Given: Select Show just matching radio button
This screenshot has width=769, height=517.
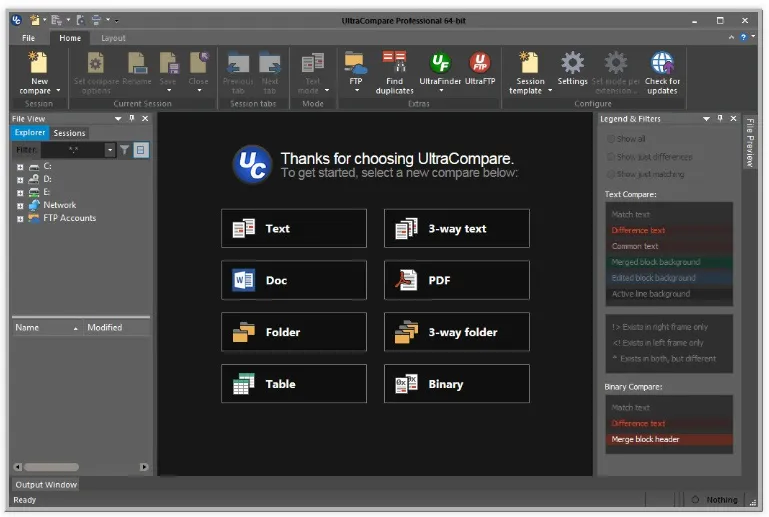Looking at the screenshot, I should pos(611,174).
